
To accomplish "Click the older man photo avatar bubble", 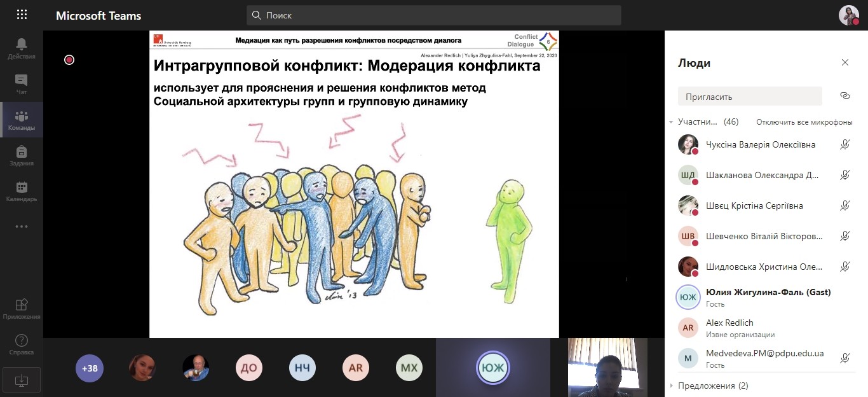I will [196, 368].
